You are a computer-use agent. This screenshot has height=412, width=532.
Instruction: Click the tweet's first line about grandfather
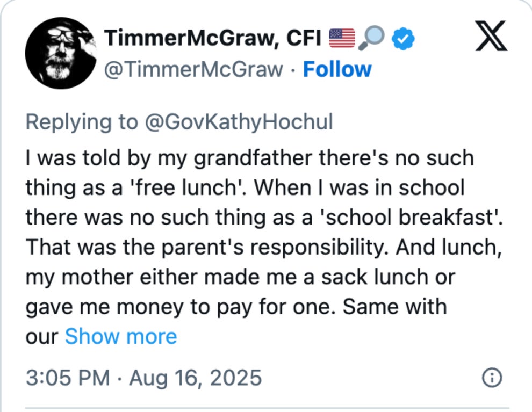[249, 158]
